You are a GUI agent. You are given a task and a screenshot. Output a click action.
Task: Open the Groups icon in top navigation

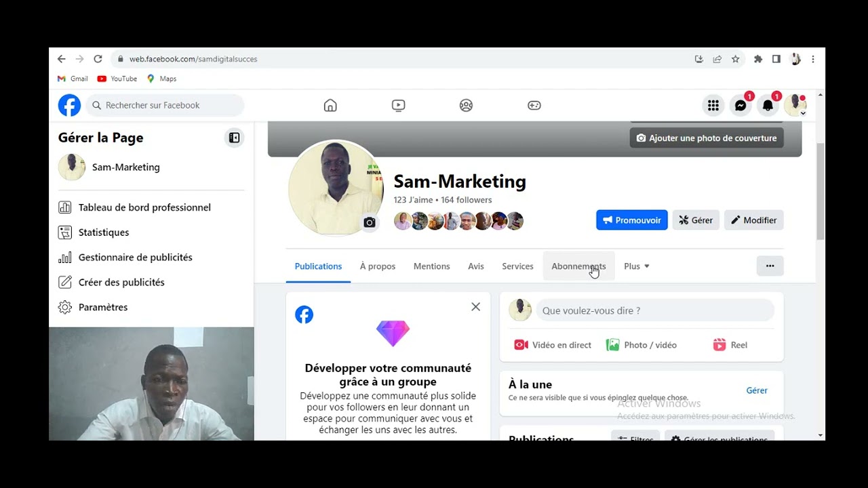coord(466,105)
